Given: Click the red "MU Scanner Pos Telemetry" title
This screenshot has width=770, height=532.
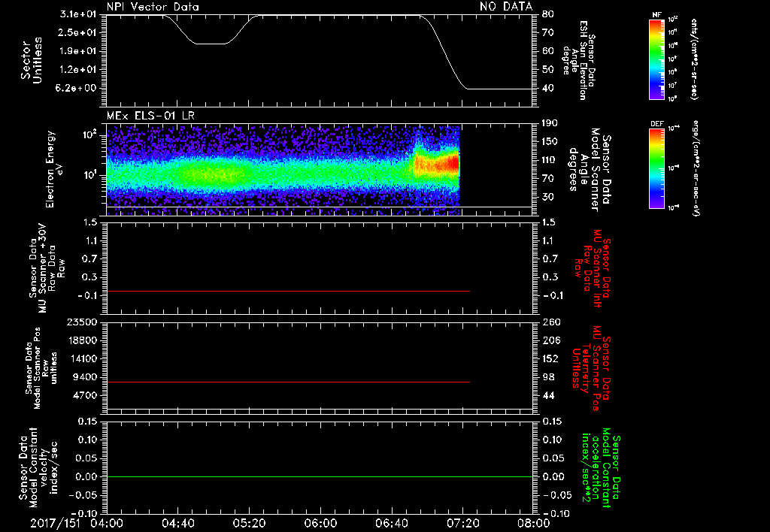Looking at the screenshot, I should coord(592,368).
